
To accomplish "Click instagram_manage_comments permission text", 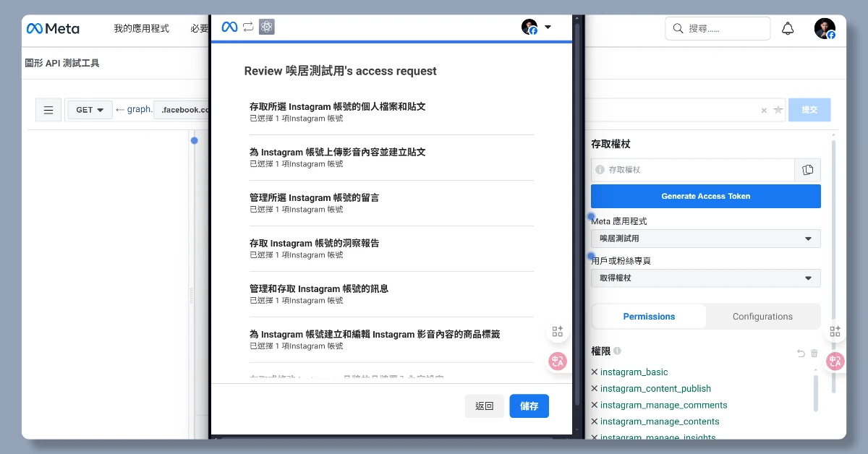I will [x=664, y=406].
